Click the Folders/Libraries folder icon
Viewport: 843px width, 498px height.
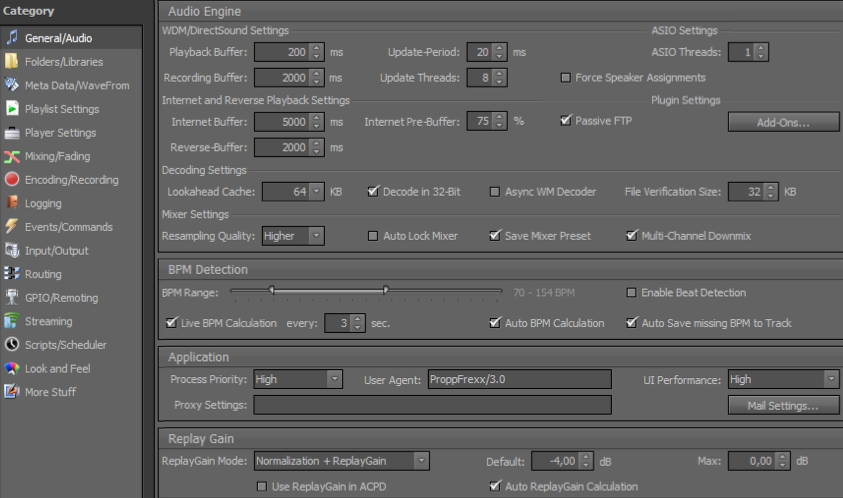[x=12, y=61]
